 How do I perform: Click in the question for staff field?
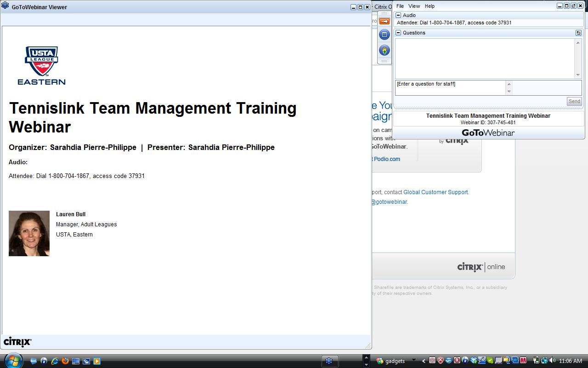tap(450, 87)
